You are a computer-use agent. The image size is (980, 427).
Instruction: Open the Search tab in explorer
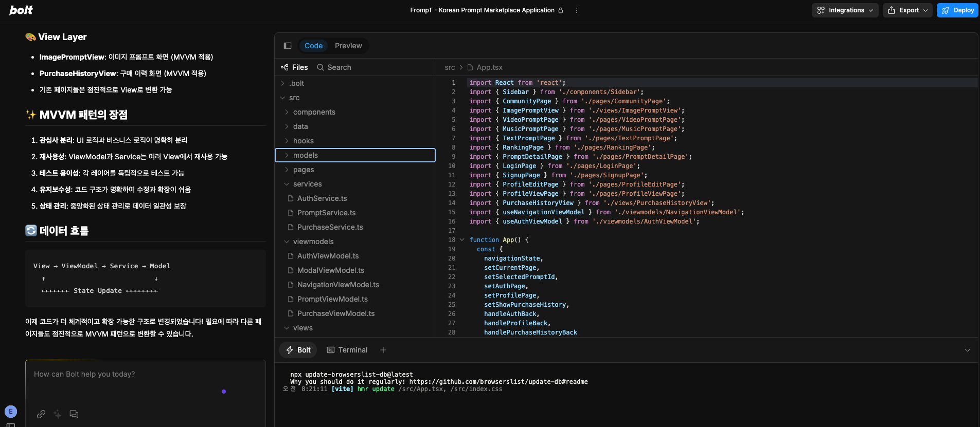(334, 67)
